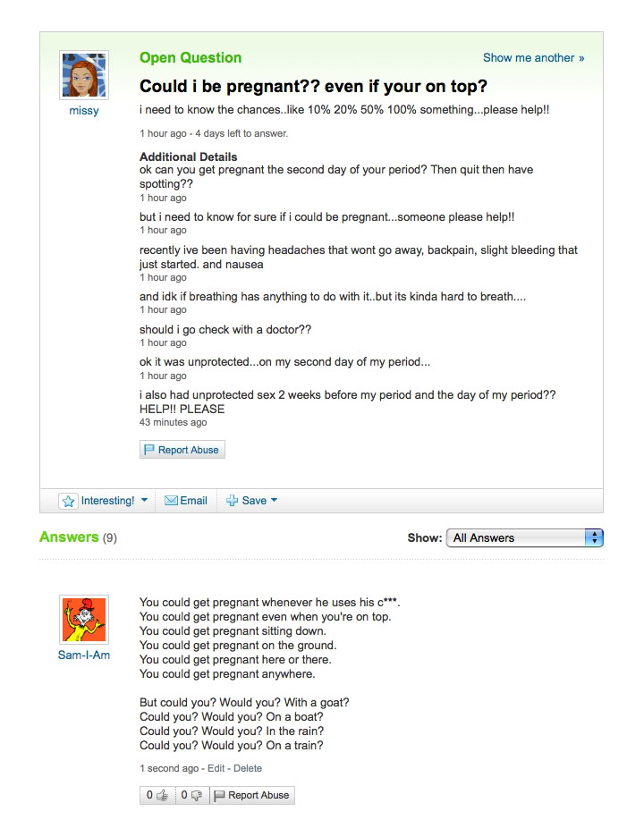Viewport: 644px width, 837px height.
Task: Open the All Answers show filter
Action: [x=524, y=537]
